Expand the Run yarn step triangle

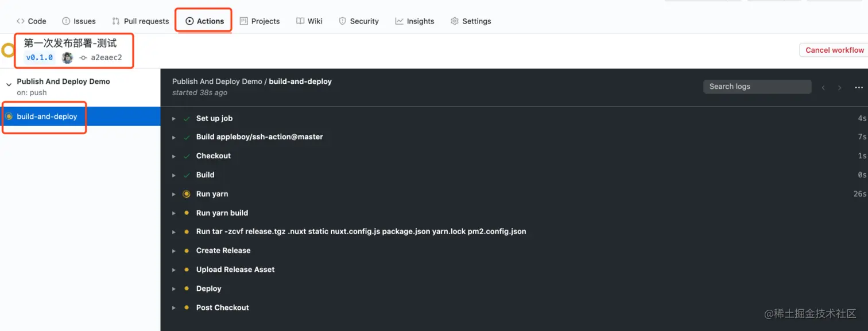pos(174,194)
